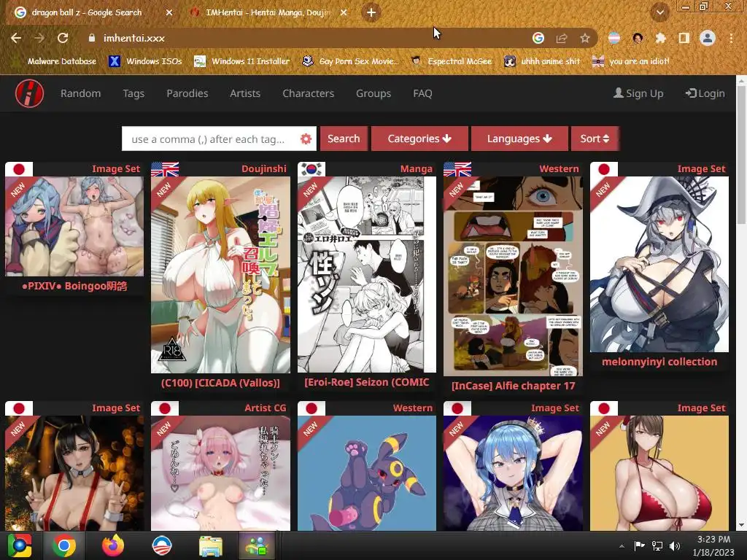The image size is (747, 560).
Task: Click the volume speaker tray icon
Action: pos(675,546)
